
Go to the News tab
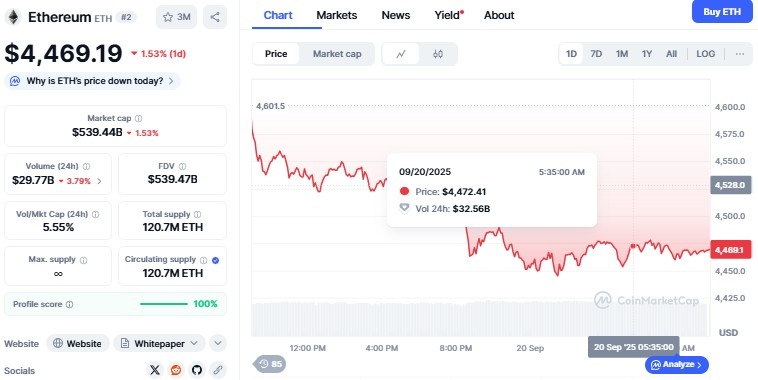(395, 15)
